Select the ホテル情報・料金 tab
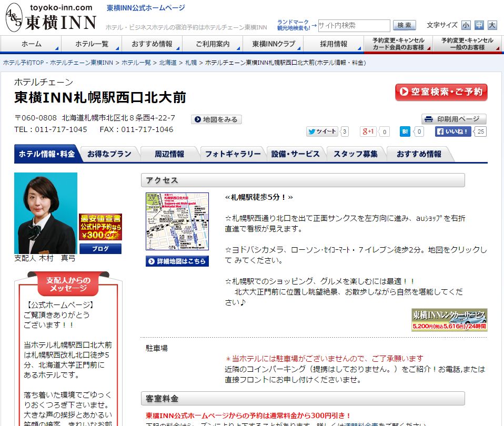The width and height of the screenshot is (504, 426). pyautogui.click(x=47, y=154)
